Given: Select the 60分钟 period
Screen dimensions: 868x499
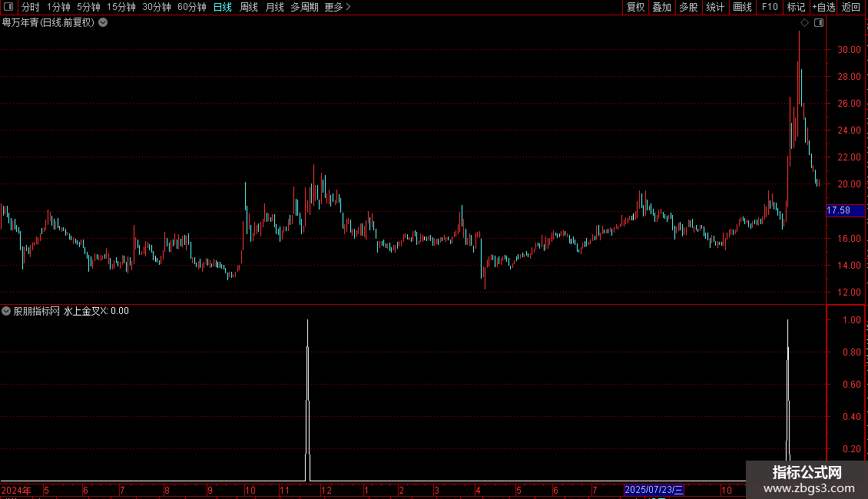Looking at the screenshot, I should tap(191, 7).
